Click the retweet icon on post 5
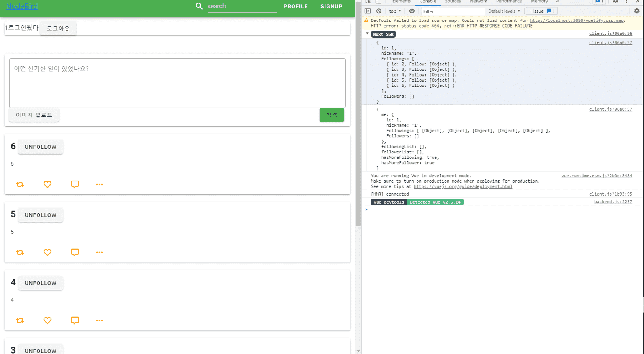This screenshot has height=354, width=644. (x=20, y=253)
